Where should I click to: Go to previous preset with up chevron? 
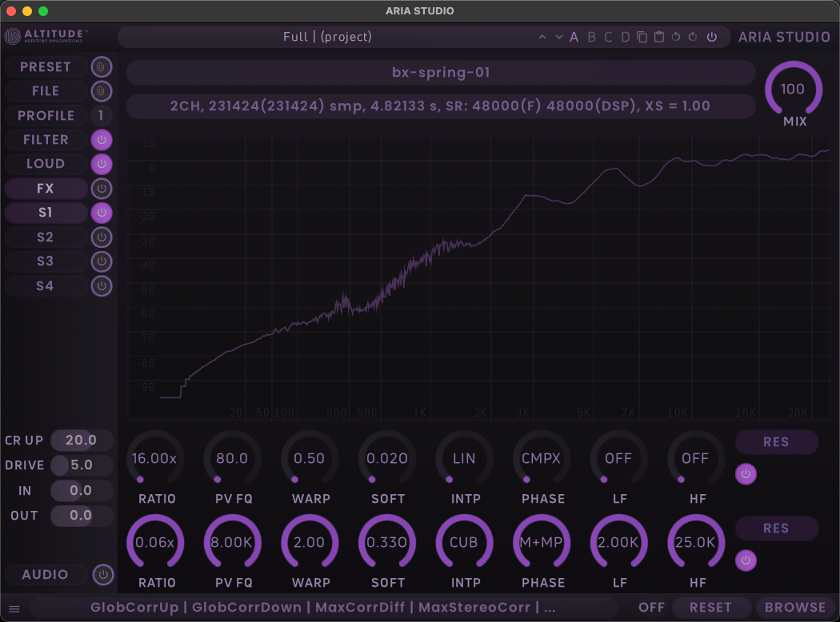(542, 37)
